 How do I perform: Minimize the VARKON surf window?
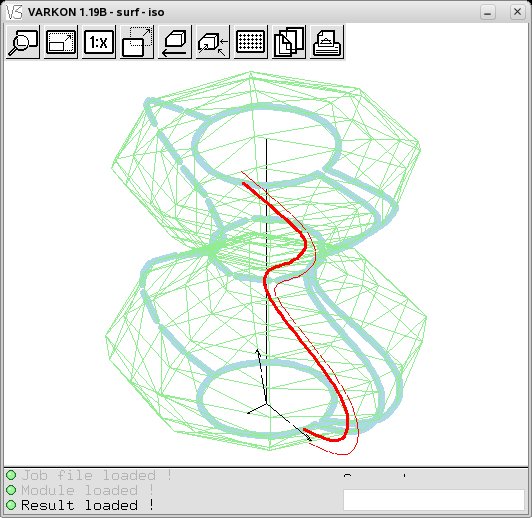488,13
